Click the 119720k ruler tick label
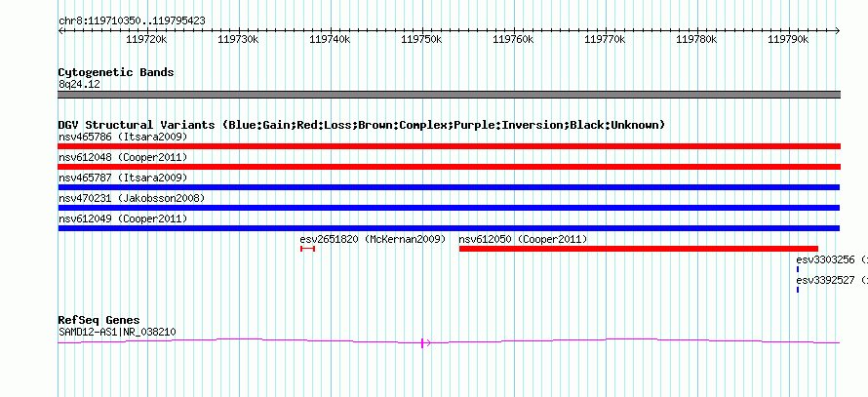 click(146, 40)
